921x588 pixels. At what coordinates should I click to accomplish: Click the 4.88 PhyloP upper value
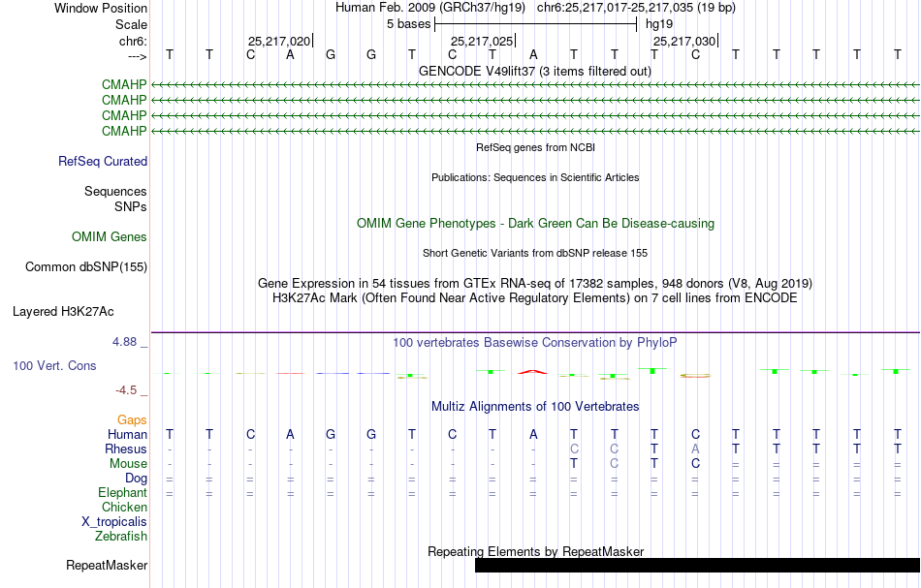[x=124, y=342]
